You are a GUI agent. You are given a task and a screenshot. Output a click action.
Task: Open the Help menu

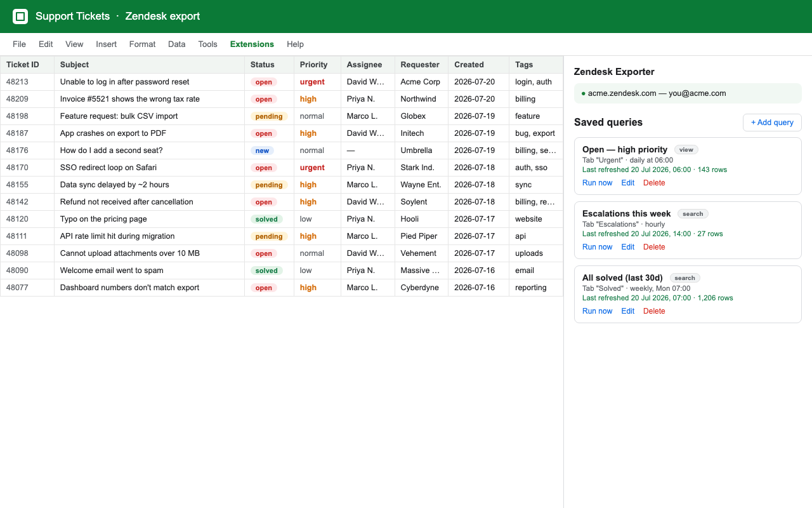(x=295, y=44)
